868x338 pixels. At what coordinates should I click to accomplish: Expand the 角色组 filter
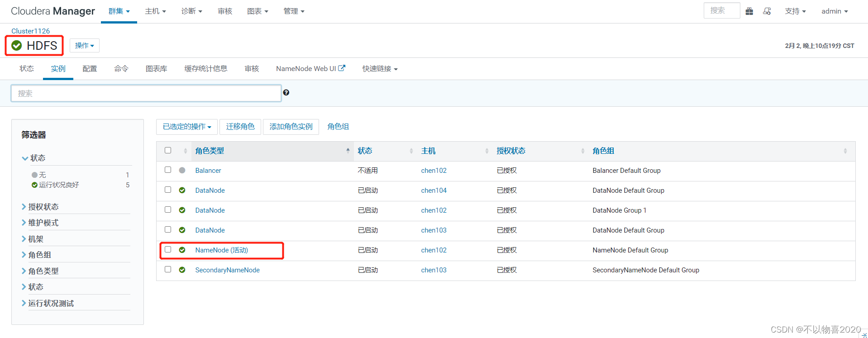tap(37, 255)
